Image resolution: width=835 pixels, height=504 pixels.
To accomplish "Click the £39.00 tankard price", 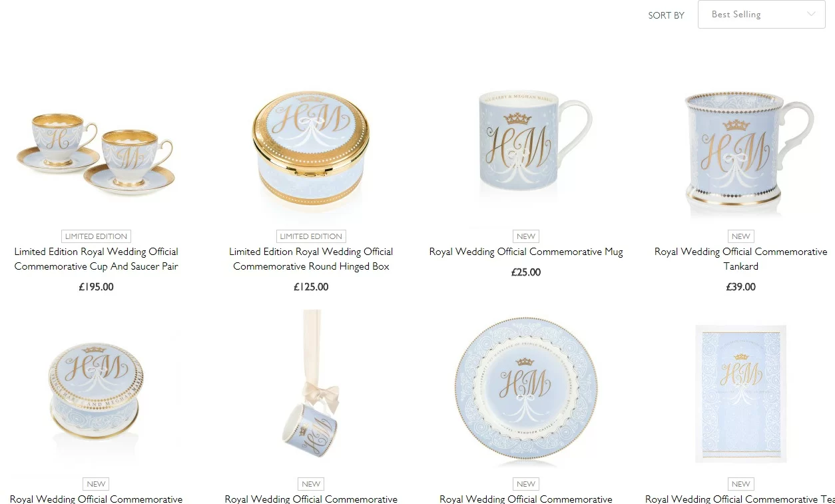I will 741,287.
